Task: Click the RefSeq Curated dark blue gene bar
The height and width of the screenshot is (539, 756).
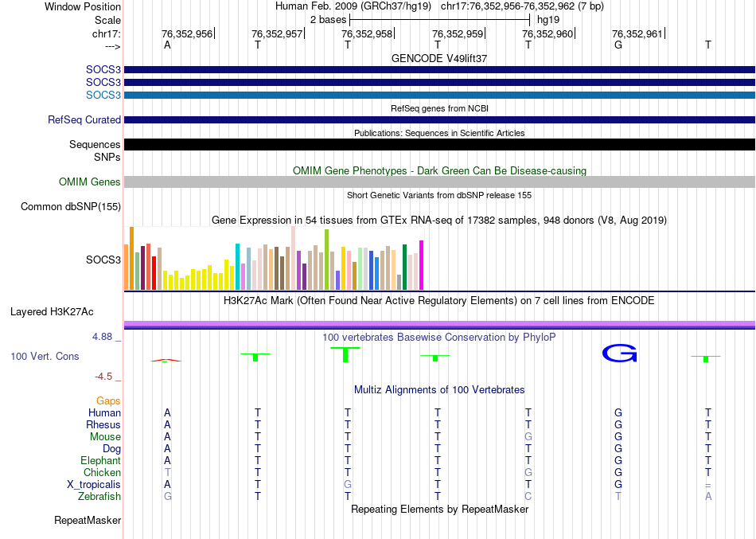Action: (x=439, y=119)
